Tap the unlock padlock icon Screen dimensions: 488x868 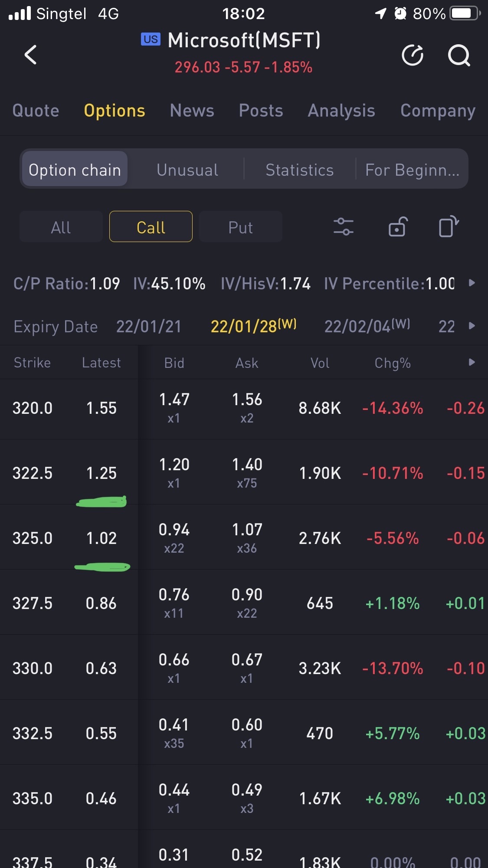pos(397,227)
